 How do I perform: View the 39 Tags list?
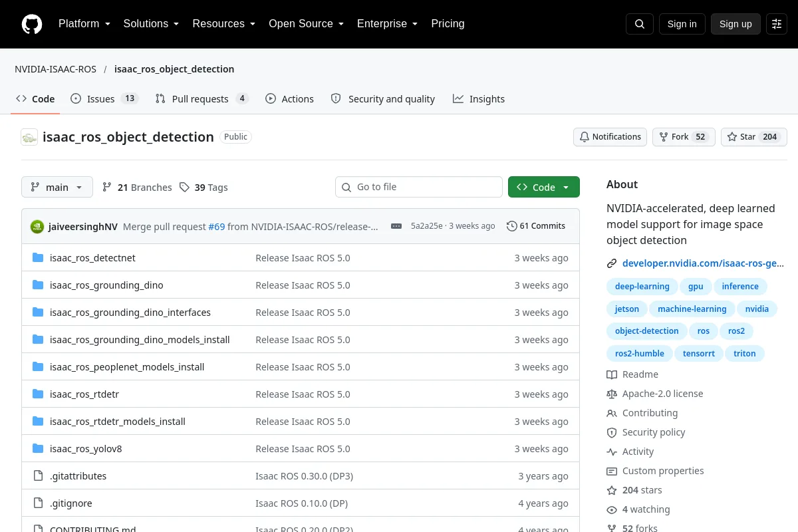point(203,188)
